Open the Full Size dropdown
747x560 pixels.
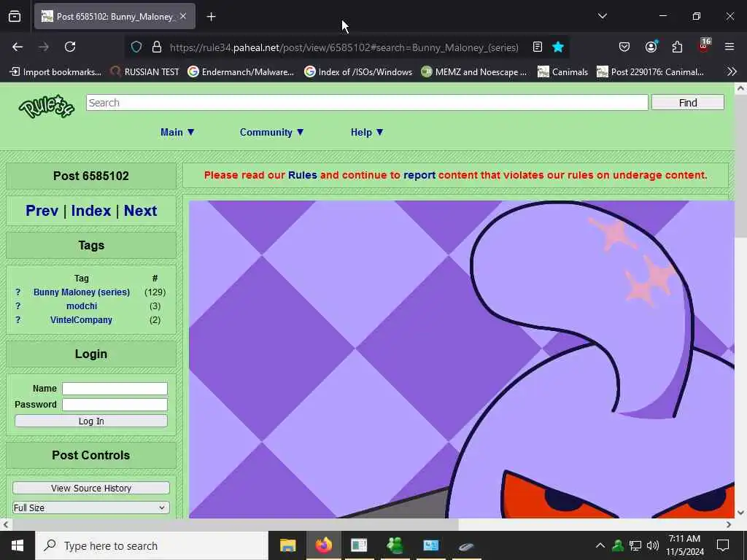(91, 507)
